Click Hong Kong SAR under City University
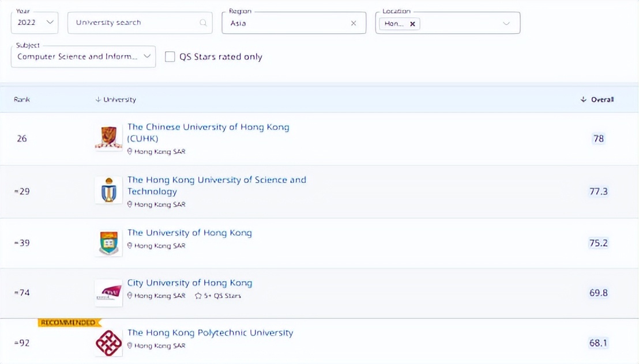639x364 pixels. (160, 296)
